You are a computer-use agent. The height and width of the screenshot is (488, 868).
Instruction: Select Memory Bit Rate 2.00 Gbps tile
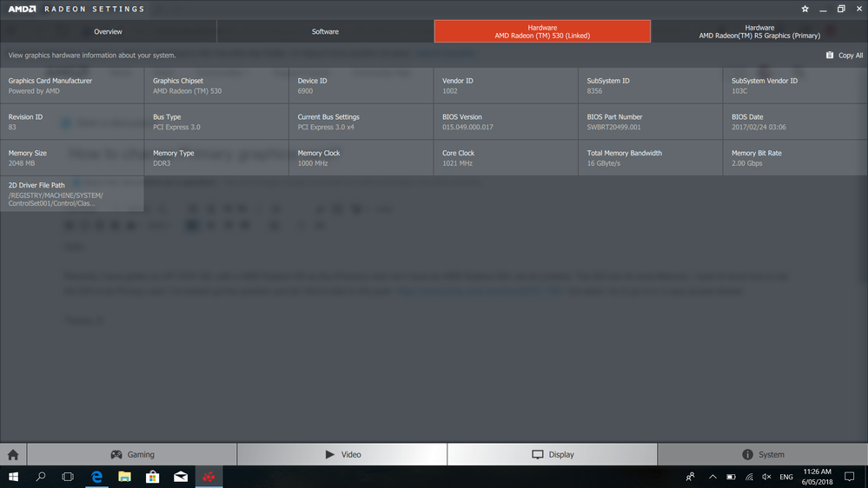point(796,158)
